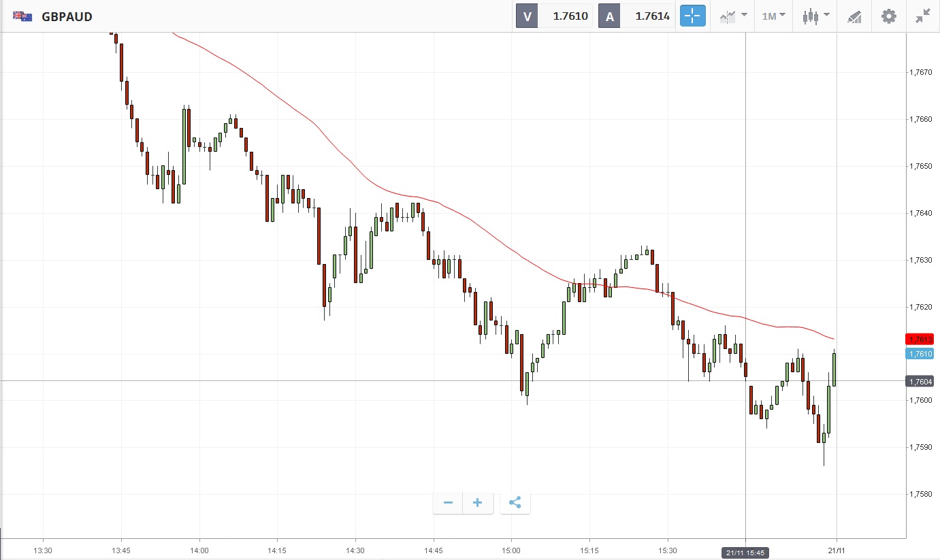Open chart settings gear
The image size is (940, 560).
coord(889,16)
